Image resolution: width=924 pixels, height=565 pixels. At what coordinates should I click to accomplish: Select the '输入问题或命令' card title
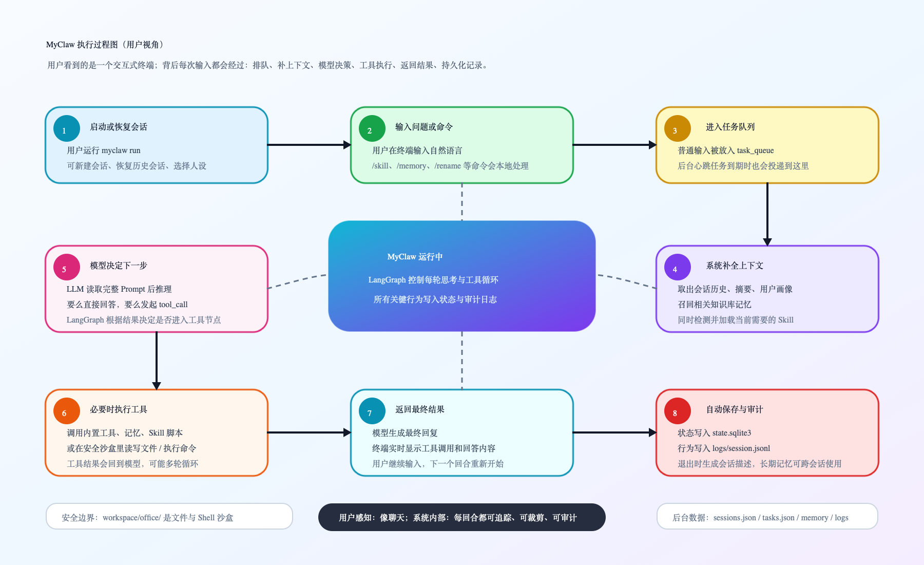[x=424, y=127]
